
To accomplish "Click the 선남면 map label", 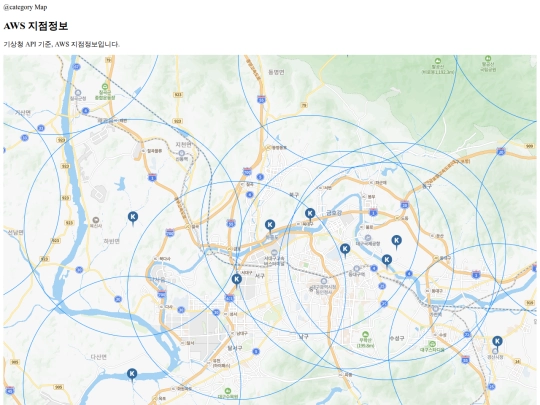I will coord(15,232).
